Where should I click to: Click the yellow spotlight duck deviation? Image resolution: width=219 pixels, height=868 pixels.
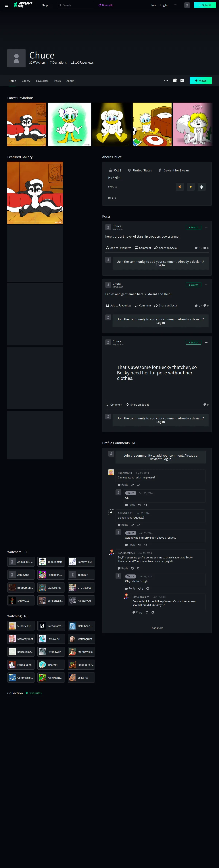pos(112,124)
